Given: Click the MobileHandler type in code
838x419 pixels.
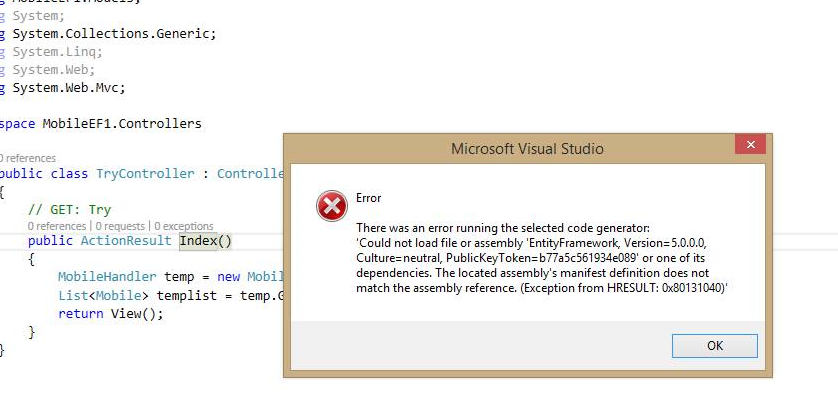Looking at the screenshot, I should (106, 277).
